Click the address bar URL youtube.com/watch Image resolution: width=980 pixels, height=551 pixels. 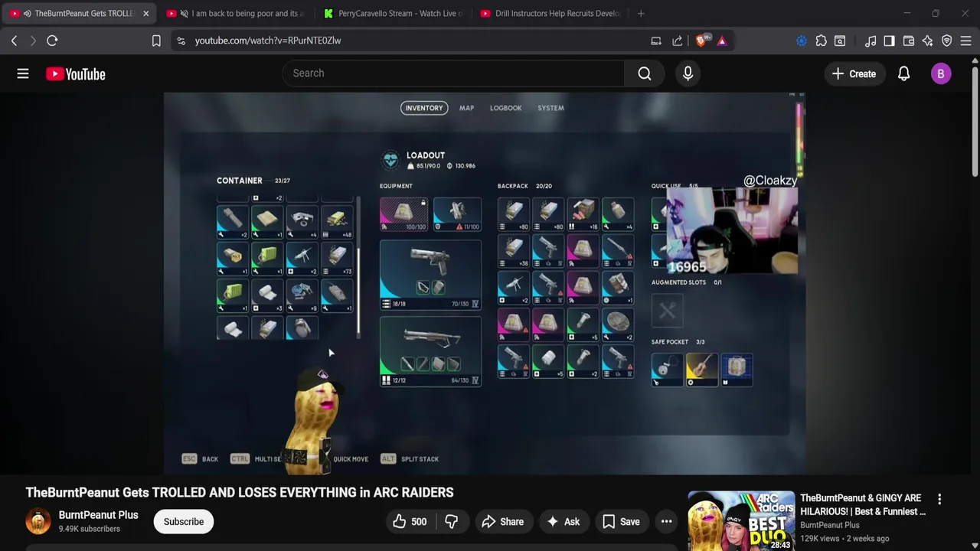tap(268, 41)
